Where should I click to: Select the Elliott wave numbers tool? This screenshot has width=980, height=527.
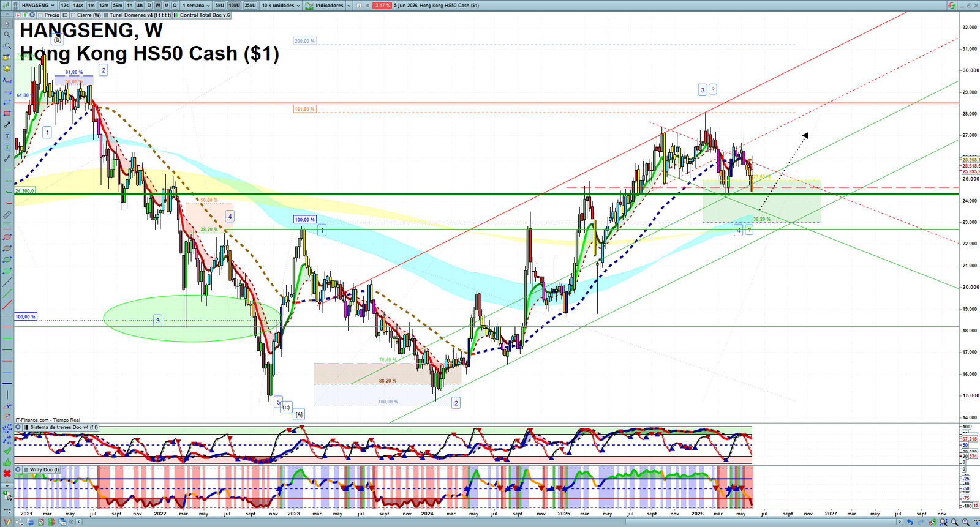pyautogui.click(x=7, y=428)
